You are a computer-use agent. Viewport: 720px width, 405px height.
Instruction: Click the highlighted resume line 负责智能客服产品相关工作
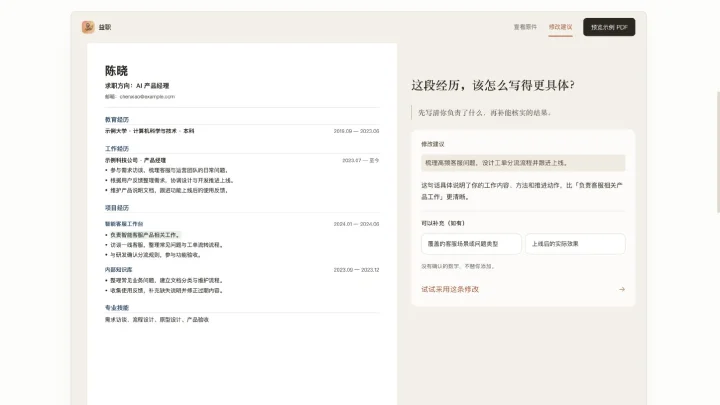[x=145, y=235]
